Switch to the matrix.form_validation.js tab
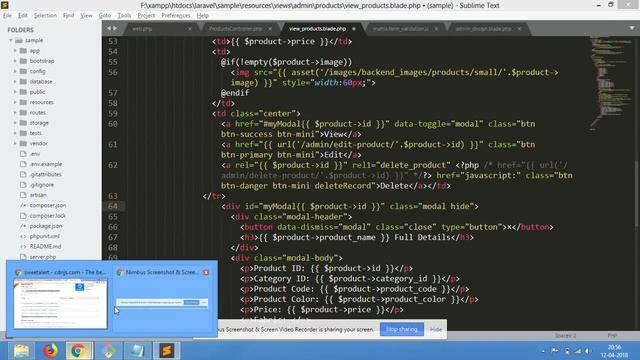Viewport: 640px width, 360px height. (401, 29)
